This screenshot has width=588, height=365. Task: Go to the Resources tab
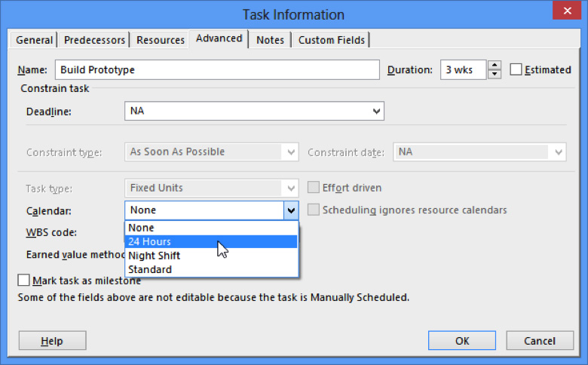161,40
